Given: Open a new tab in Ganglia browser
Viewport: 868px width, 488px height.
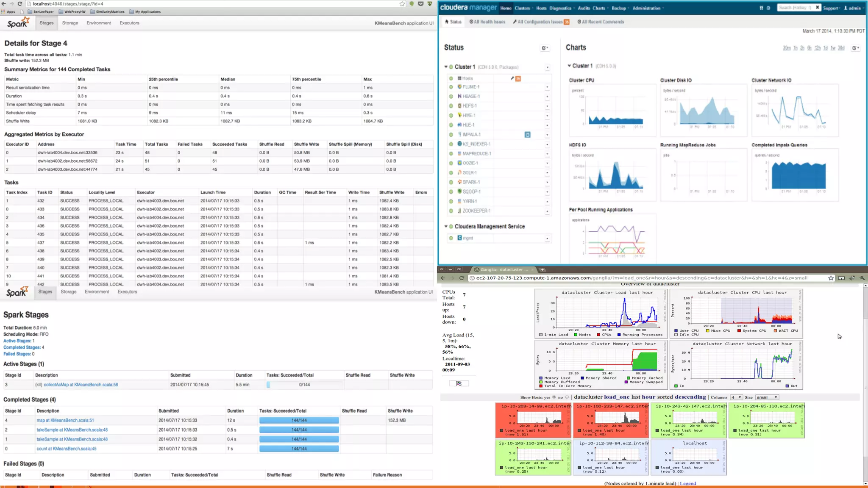Looking at the screenshot, I should click(542, 269).
